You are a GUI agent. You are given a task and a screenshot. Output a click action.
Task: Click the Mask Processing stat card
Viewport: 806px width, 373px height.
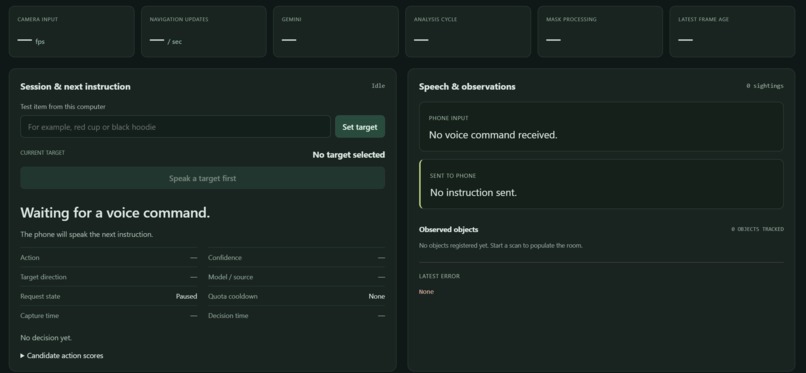600,31
